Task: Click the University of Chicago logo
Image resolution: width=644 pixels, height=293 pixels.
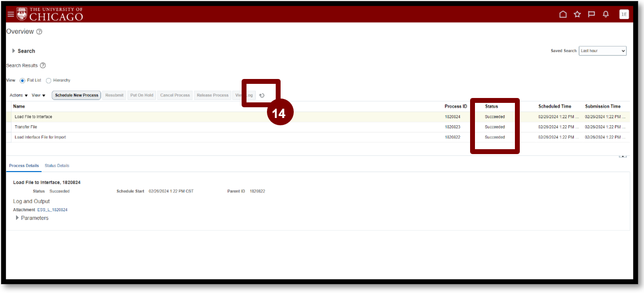Action: [x=50, y=14]
